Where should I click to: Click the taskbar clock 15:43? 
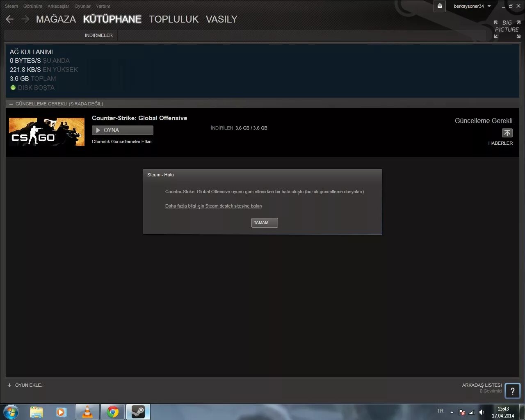pos(503,409)
